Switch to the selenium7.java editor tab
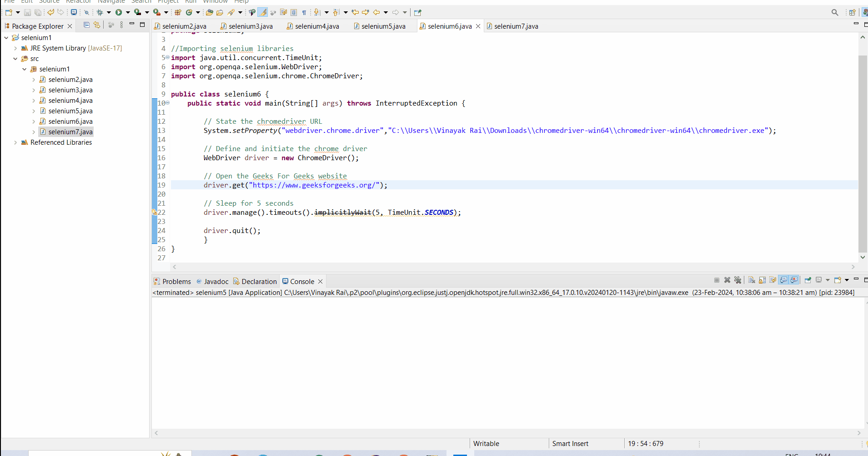The height and width of the screenshot is (456, 868). click(x=516, y=26)
